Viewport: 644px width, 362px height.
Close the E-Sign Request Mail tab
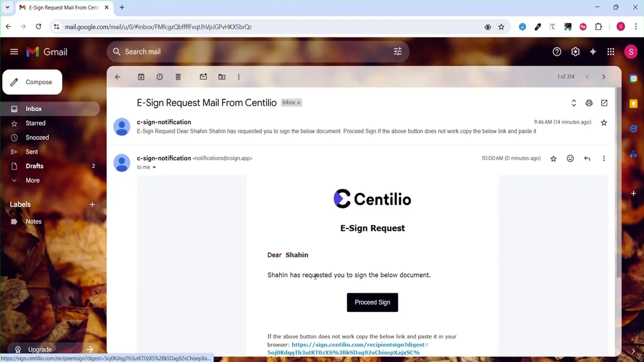pos(106,7)
